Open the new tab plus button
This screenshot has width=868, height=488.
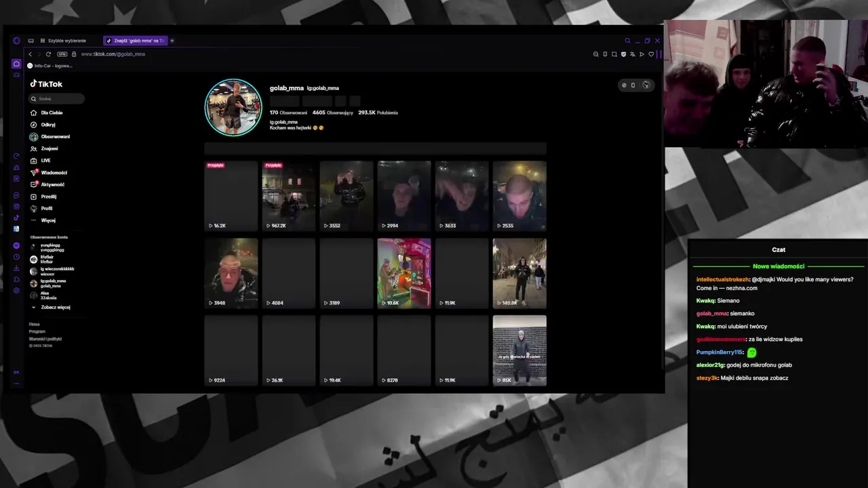(172, 41)
